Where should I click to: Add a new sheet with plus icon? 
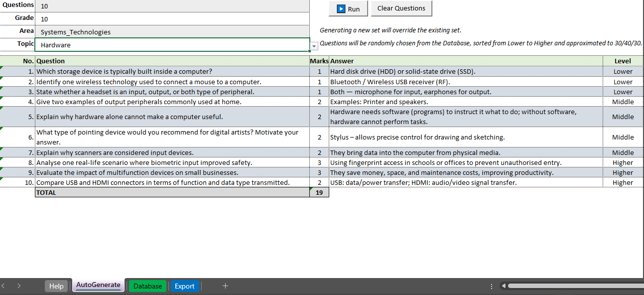(225, 286)
